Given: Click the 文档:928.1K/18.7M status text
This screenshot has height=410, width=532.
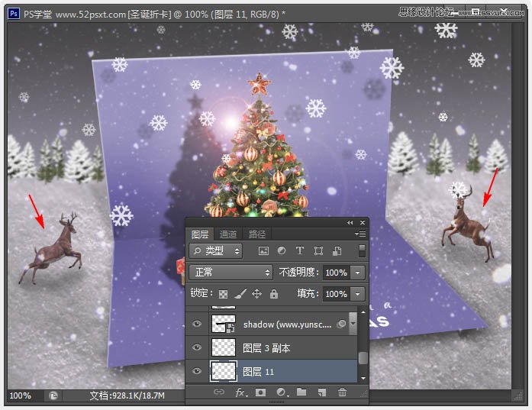Looking at the screenshot, I should (x=127, y=395).
